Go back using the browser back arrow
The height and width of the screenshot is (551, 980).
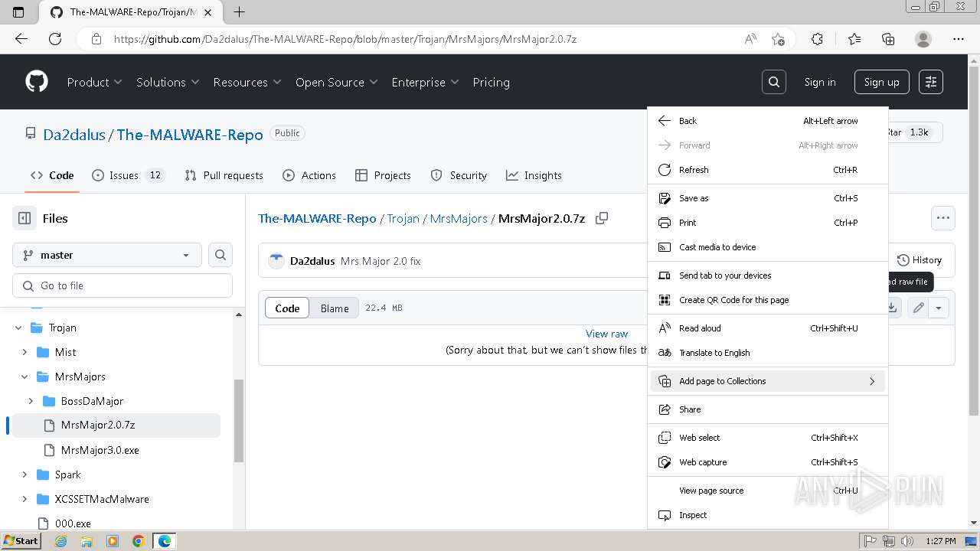[x=21, y=39]
